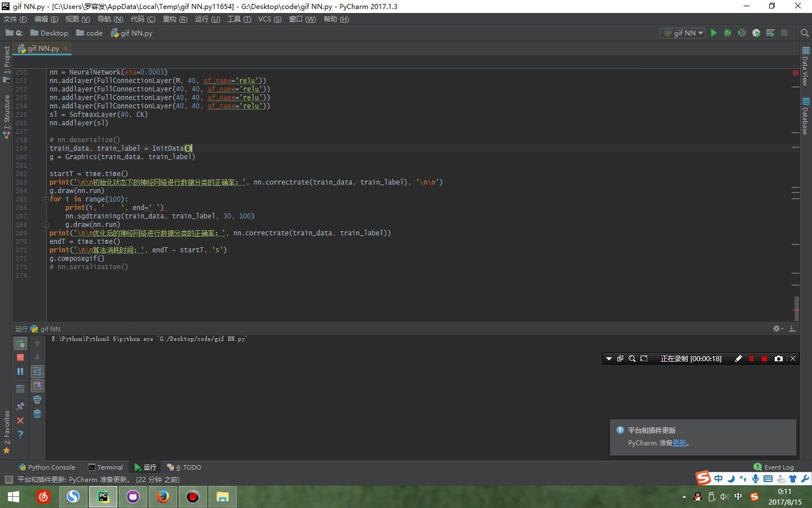The image size is (812, 508).
Task: Click code folder in navigation breadcrumb
Action: pyautogui.click(x=90, y=33)
